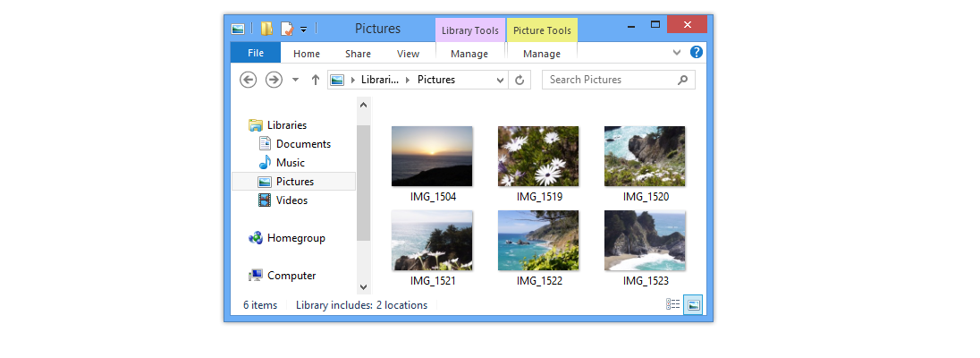Switch to Large icons view in status bar
This screenshot has height=358, width=980.
tap(693, 305)
